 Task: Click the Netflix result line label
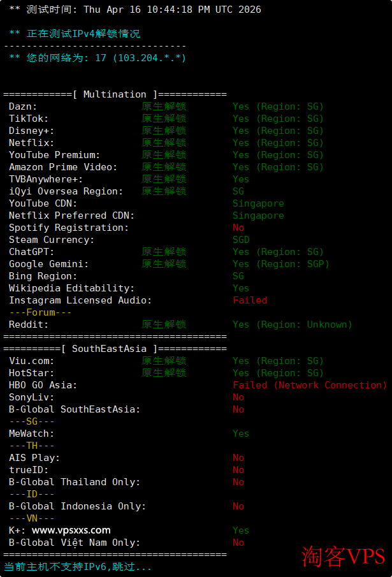pyautogui.click(x=31, y=143)
